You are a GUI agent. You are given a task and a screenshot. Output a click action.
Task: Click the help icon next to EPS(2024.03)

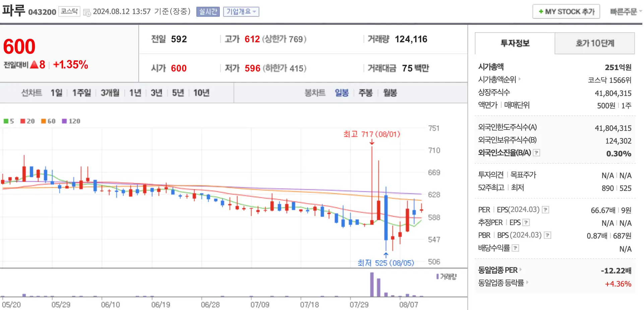(x=546, y=210)
